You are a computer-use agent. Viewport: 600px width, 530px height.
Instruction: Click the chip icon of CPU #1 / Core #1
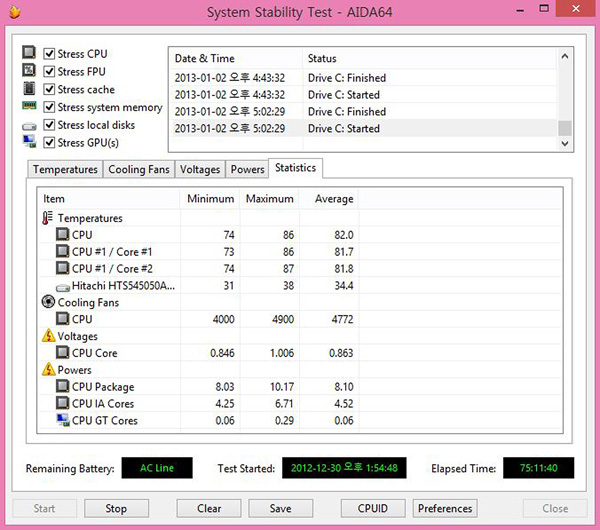[62, 251]
